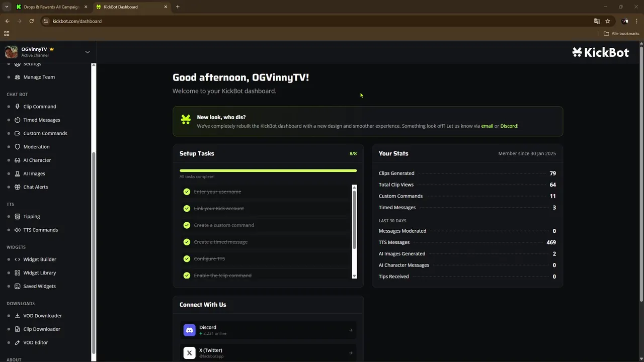Open the Settings sidebar item
This screenshot has height=362, width=644.
(32, 64)
